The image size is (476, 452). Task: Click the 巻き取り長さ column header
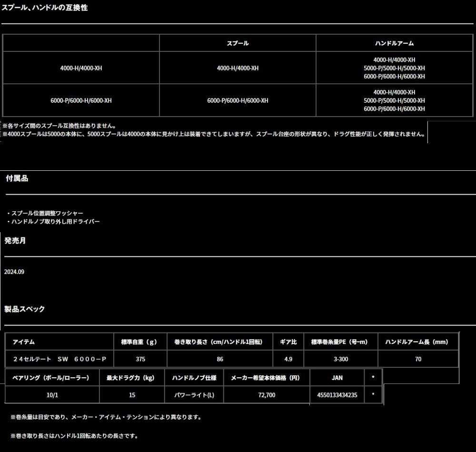pos(219,342)
